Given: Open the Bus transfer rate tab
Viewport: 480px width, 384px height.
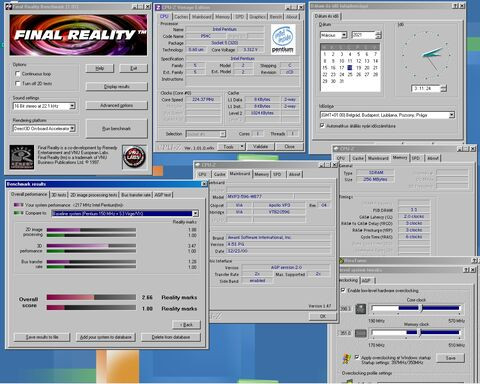Looking at the screenshot, I should pos(136,195).
